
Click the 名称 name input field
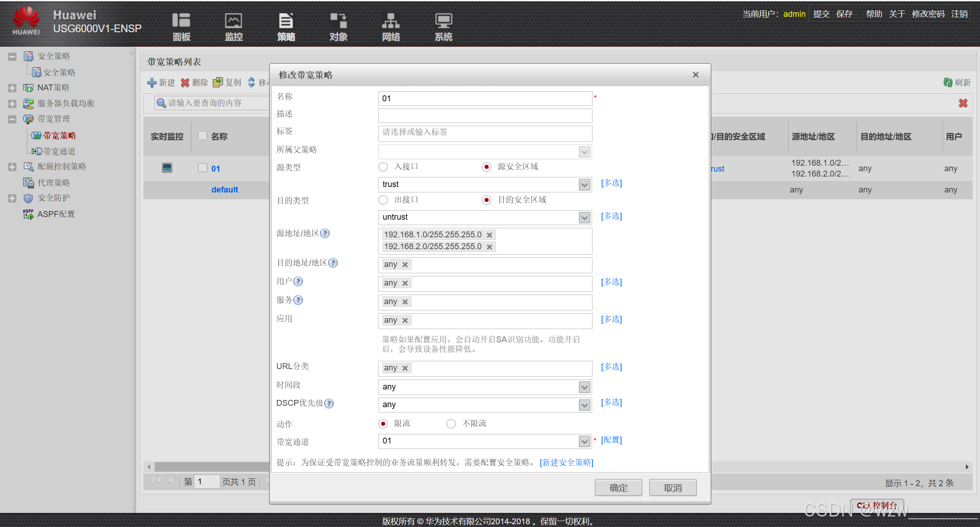tap(485, 99)
